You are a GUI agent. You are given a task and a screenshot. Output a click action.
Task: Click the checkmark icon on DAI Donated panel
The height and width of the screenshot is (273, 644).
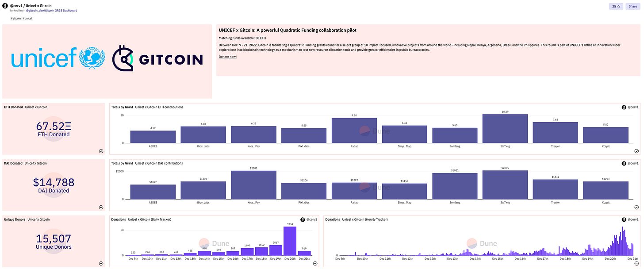pos(101,207)
